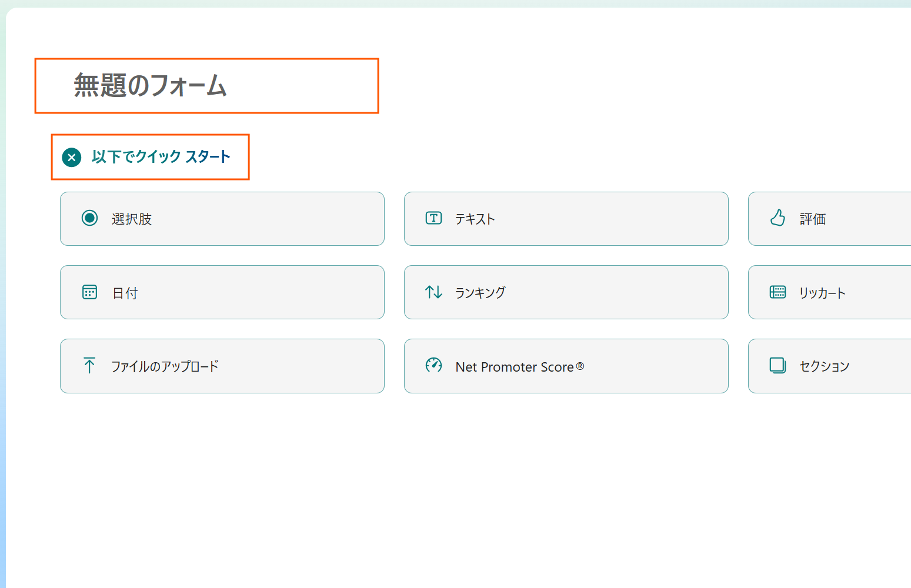Screen dimensions: 911x588
Task: Click the section icon for セクション
Action: pos(777,366)
